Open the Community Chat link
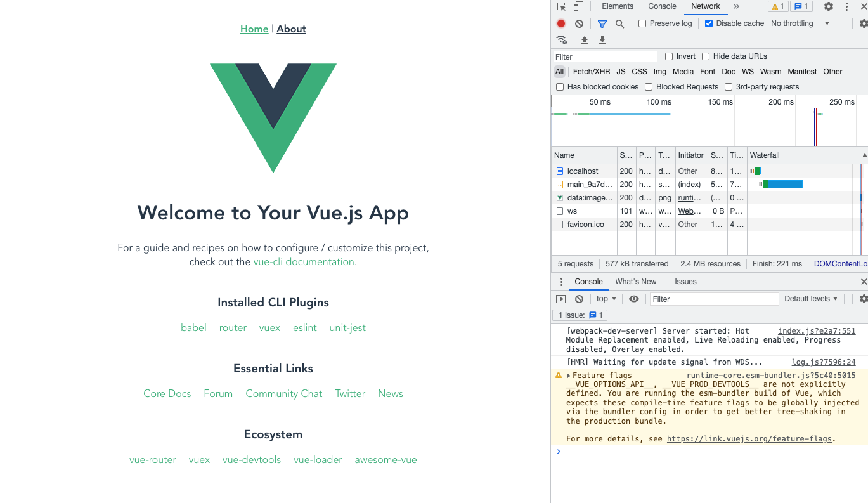This screenshot has width=868, height=503. coord(284,394)
